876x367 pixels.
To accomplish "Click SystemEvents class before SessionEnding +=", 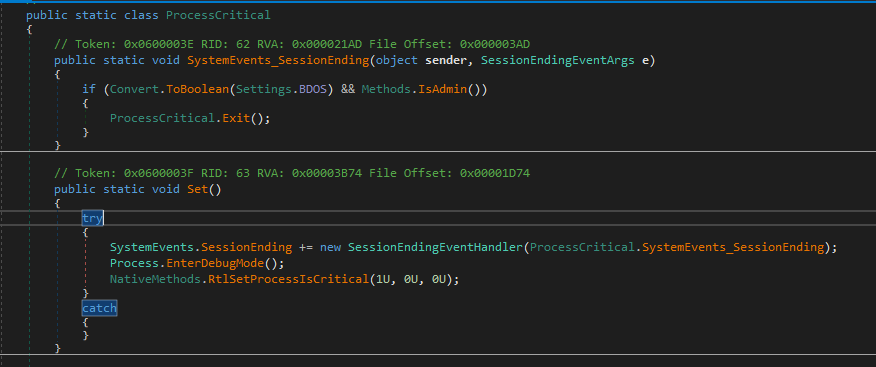I will [152, 247].
